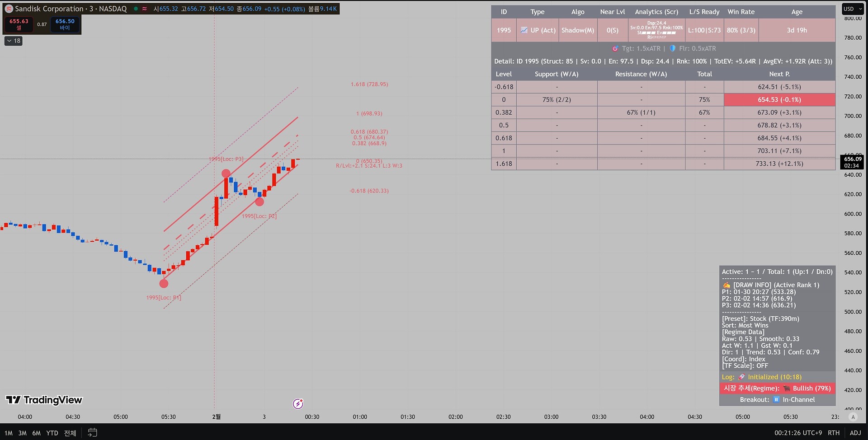868x440 pixels.
Task: Click the UP (Act) type cell
Action: (538, 30)
